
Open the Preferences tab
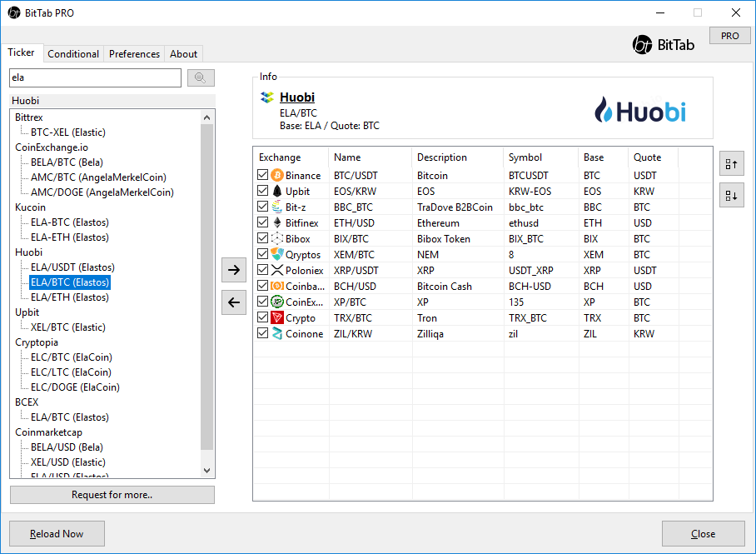[134, 54]
